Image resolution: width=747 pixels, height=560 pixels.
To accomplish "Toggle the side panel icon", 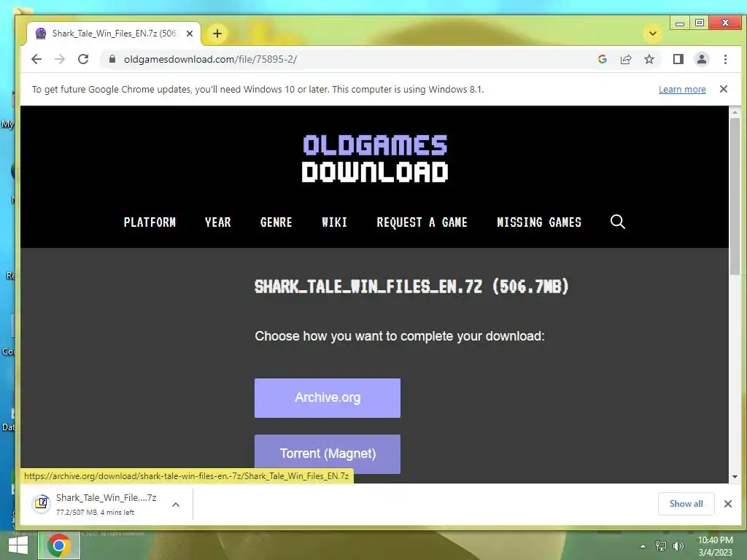I will [x=678, y=59].
